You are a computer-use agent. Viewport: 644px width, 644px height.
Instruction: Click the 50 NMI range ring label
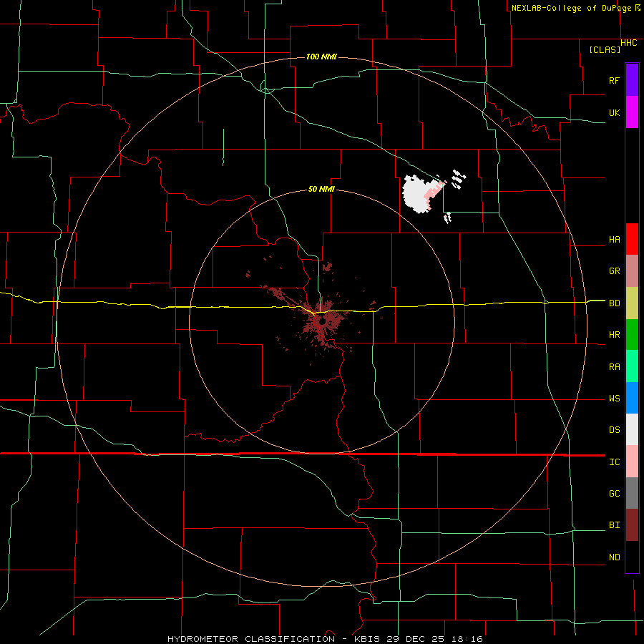click(x=321, y=189)
